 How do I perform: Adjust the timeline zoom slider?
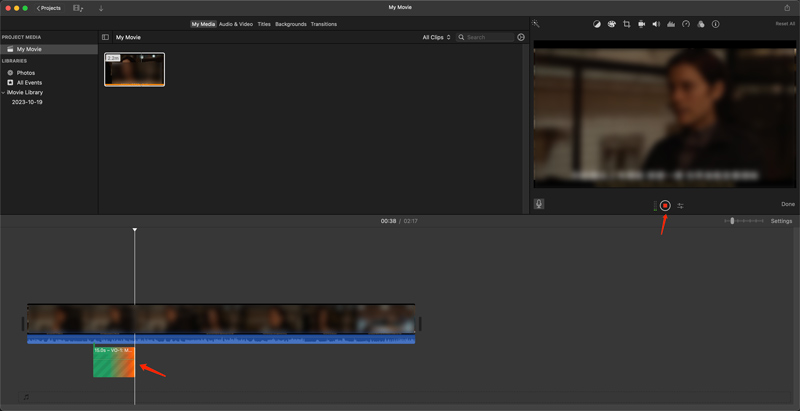point(732,221)
